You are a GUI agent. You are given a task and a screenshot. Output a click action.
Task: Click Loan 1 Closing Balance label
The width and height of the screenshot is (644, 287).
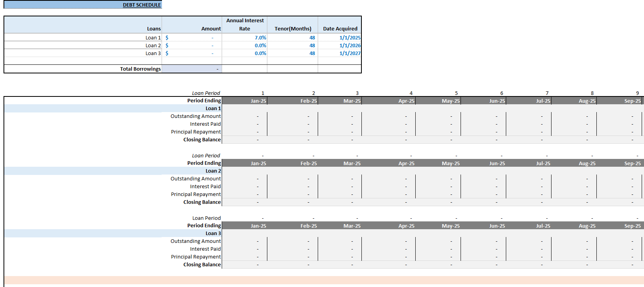(x=202, y=139)
